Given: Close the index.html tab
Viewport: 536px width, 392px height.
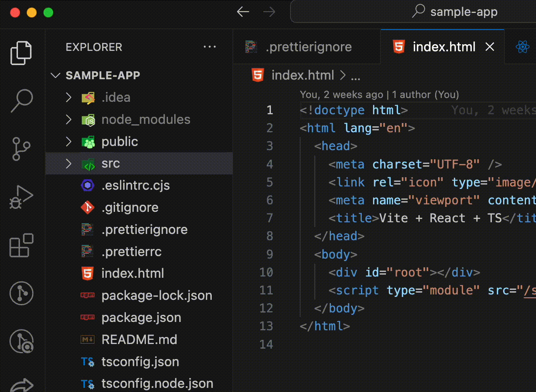Looking at the screenshot, I should pos(490,47).
